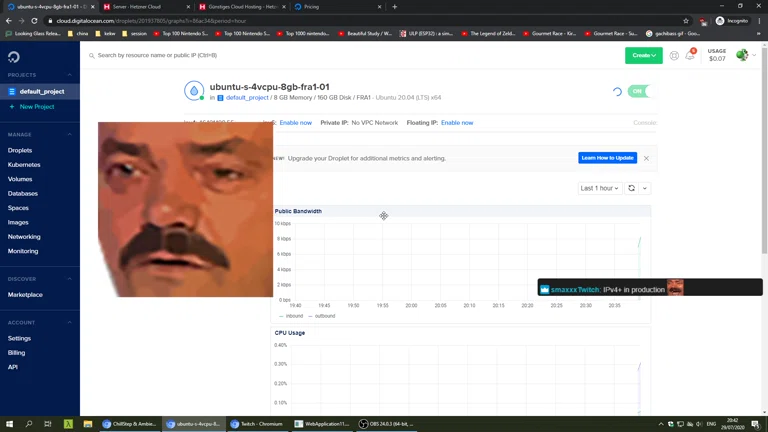Open File Explorer from the taskbar
Image resolution: width=768 pixels, height=432 pixels.
tap(88, 424)
